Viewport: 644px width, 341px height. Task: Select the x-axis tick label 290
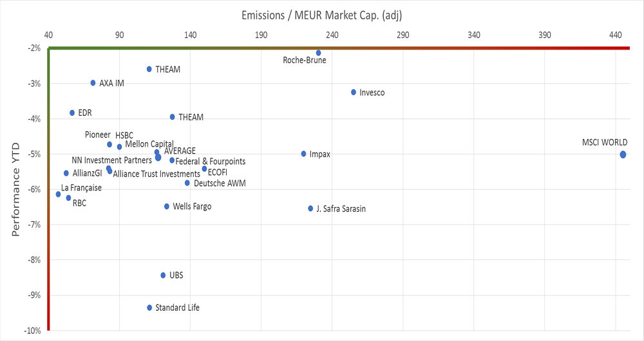(x=403, y=35)
